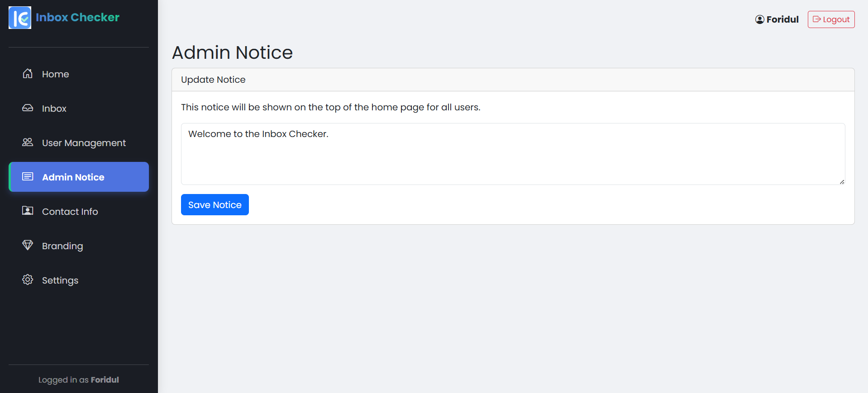
Task: Click the logout arrow icon
Action: pos(817,19)
